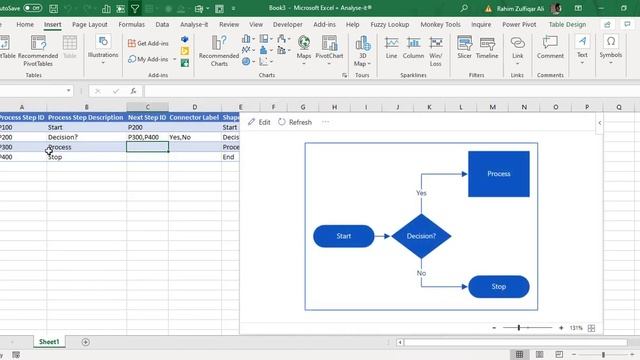640x360 pixels.
Task: Insert a Column sparkline
Action: coord(413,47)
